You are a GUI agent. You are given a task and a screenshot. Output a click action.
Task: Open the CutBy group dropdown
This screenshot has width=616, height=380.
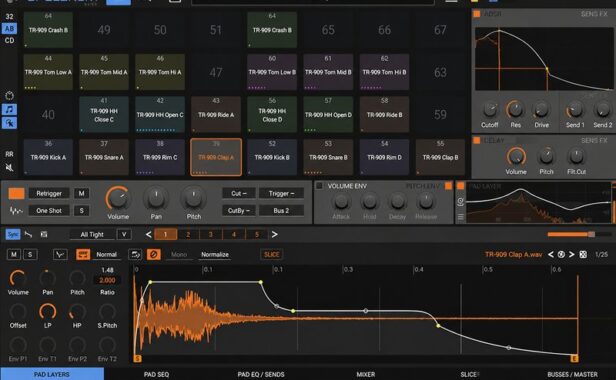tap(239, 211)
